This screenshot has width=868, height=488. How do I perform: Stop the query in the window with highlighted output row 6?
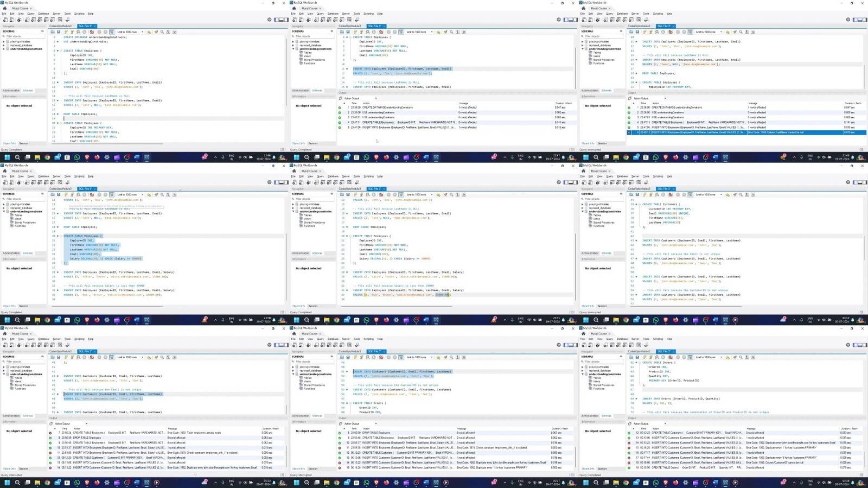662,32
